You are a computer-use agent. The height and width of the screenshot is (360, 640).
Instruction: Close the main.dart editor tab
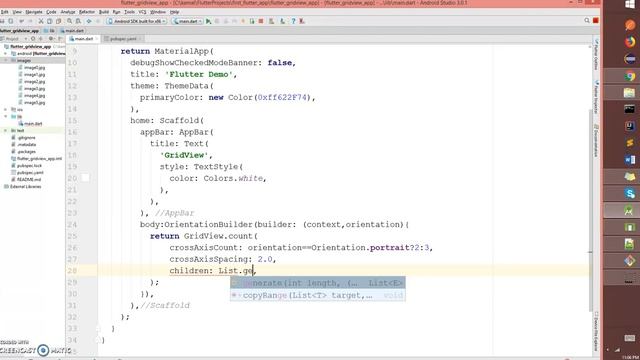pyautogui.click(x=97, y=39)
